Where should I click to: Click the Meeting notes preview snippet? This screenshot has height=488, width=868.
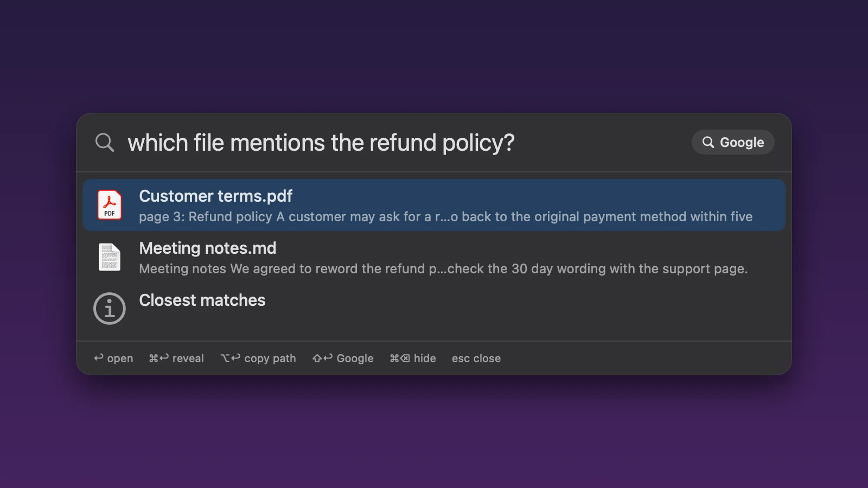(x=443, y=269)
